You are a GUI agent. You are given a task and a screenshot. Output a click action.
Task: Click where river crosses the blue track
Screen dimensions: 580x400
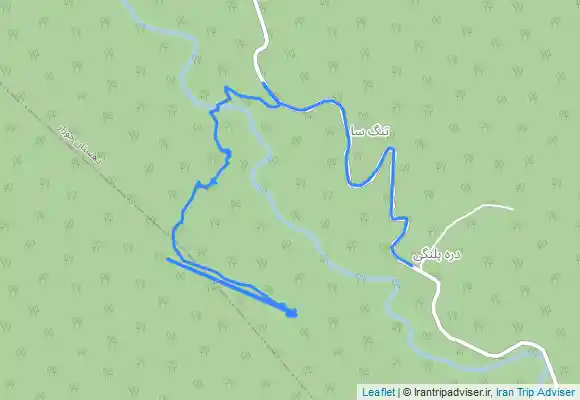216,108
